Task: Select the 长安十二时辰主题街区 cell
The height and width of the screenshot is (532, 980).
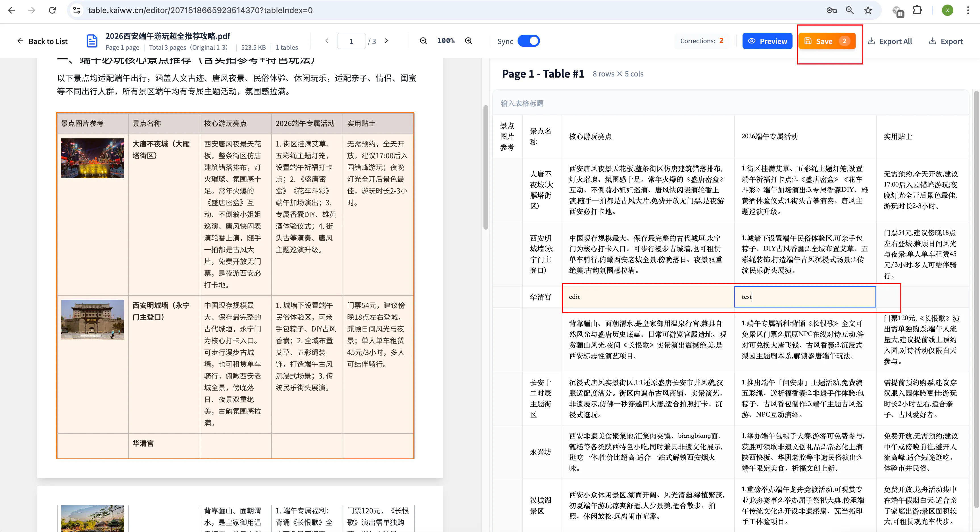Action: (x=542, y=398)
